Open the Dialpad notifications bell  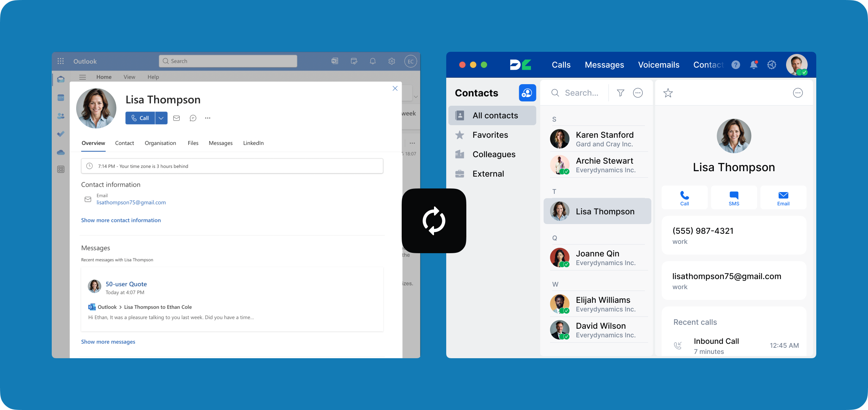pos(754,65)
